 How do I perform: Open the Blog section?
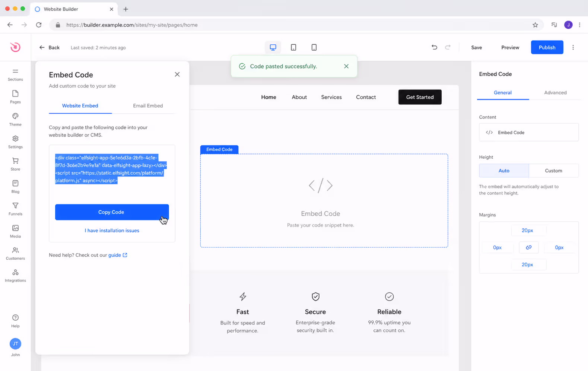(x=15, y=187)
